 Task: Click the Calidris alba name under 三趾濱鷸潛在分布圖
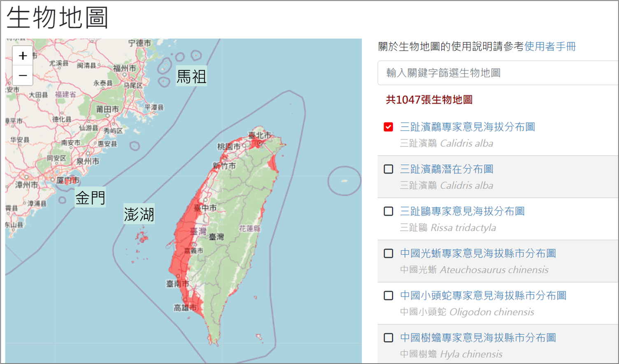[x=467, y=185]
